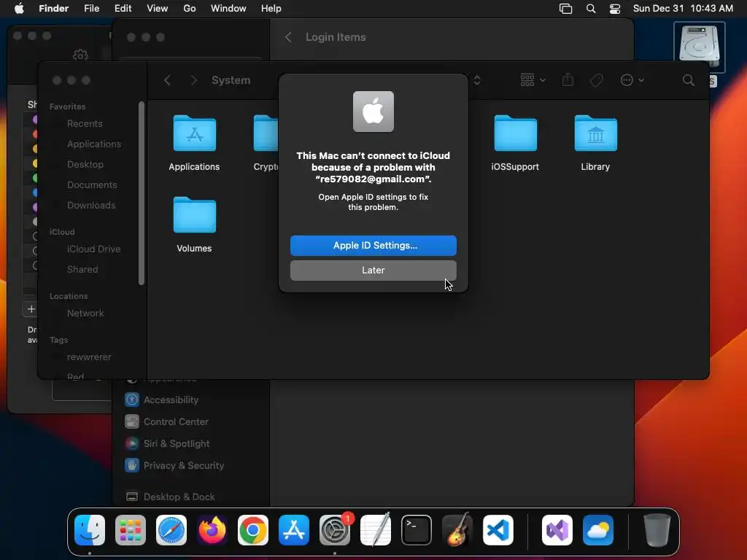Screen dimensions: 747x560
Task: Go back in the Finder window
Action: click(167, 80)
